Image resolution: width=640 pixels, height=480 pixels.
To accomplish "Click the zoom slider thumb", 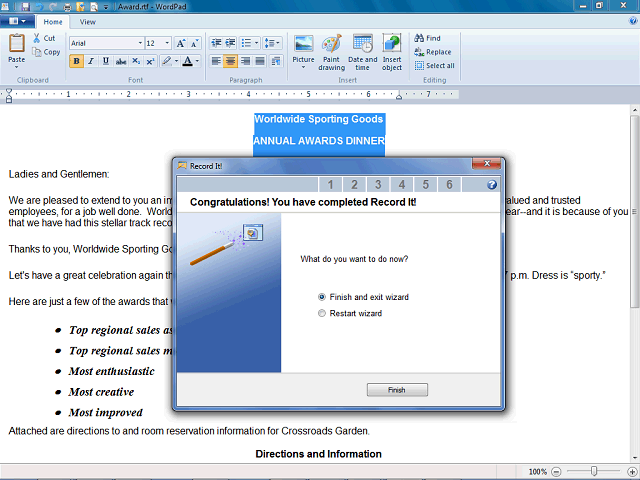I will (594, 471).
